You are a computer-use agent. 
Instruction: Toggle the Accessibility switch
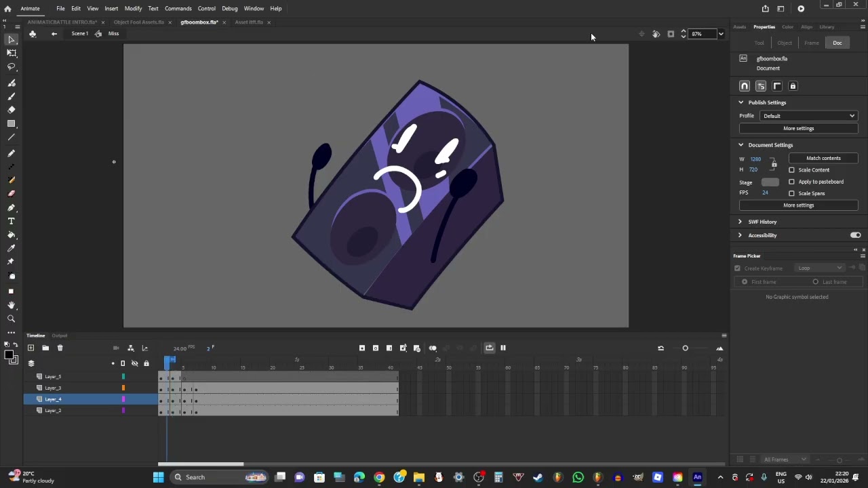(855, 235)
